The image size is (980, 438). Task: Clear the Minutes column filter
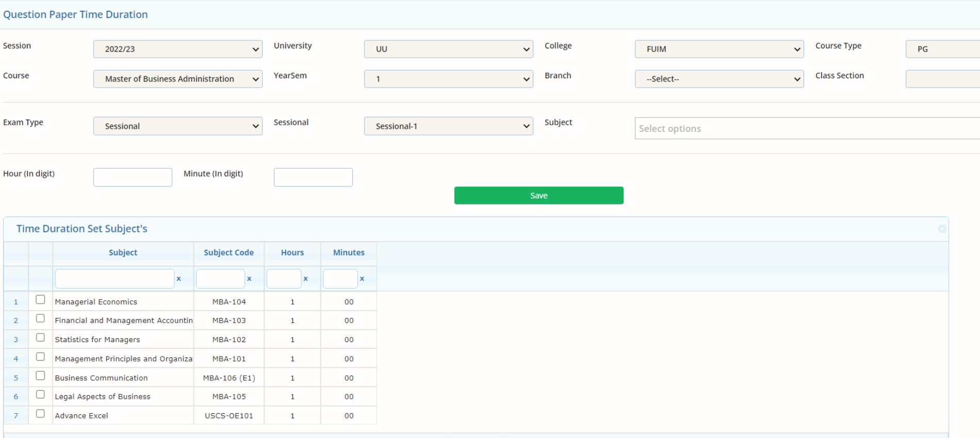click(362, 279)
